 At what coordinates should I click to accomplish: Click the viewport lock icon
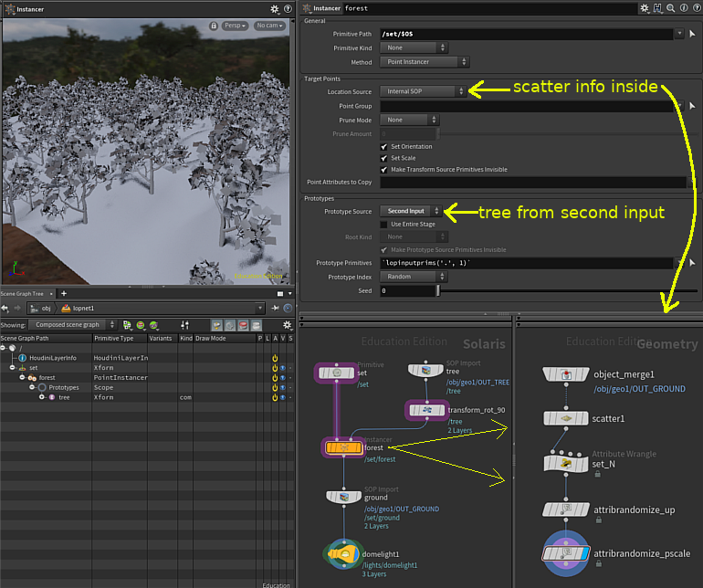pos(214,26)
